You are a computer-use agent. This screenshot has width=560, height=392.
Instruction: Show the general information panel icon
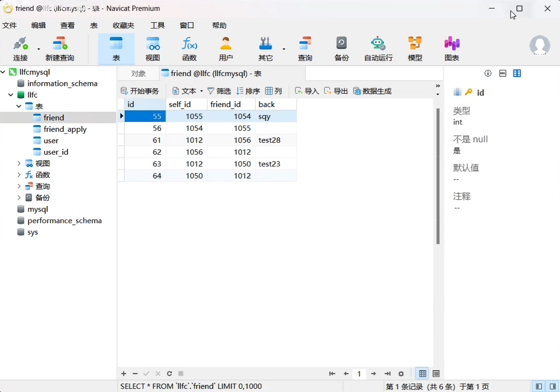click(x=488, y=73)
